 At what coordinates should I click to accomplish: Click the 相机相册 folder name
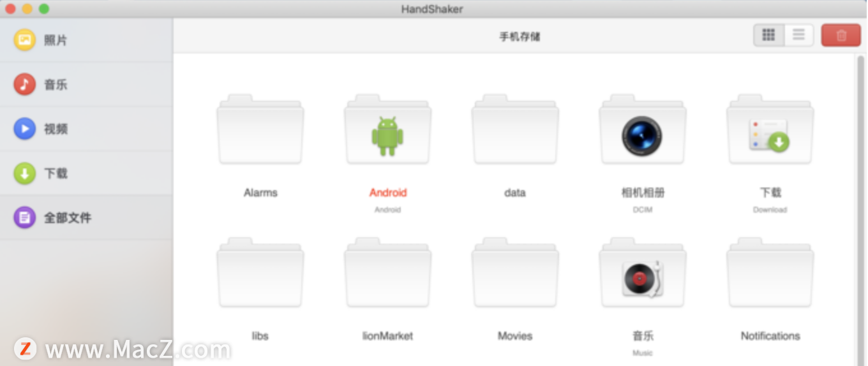[x=643, y=193]
